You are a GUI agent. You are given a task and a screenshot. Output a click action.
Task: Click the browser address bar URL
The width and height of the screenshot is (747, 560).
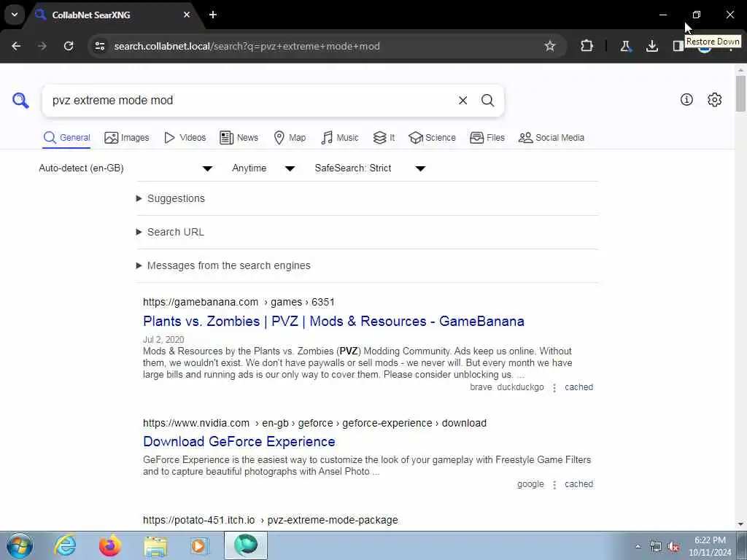[247, 46]
